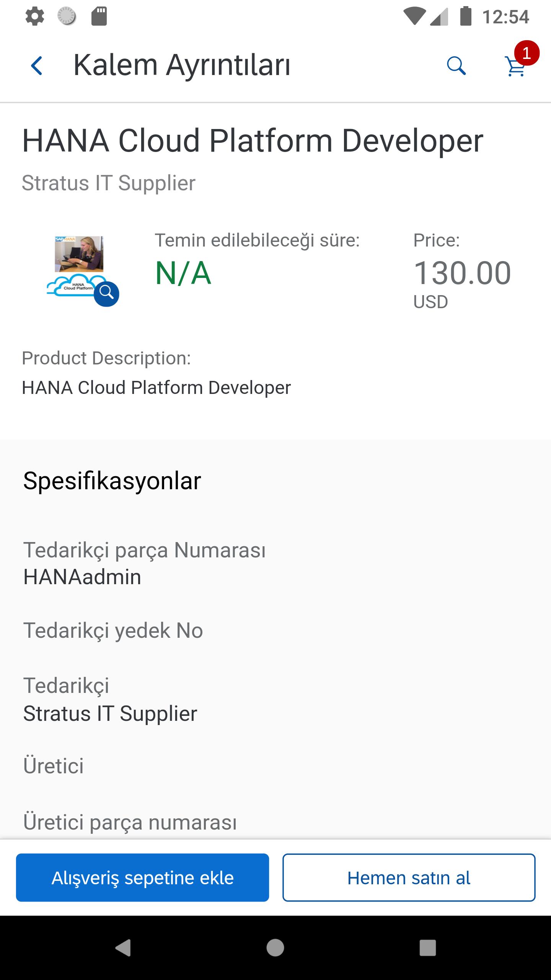Tap the back arrow icon
The width and height of the screenshot is (551, 980).
point(37,65)
